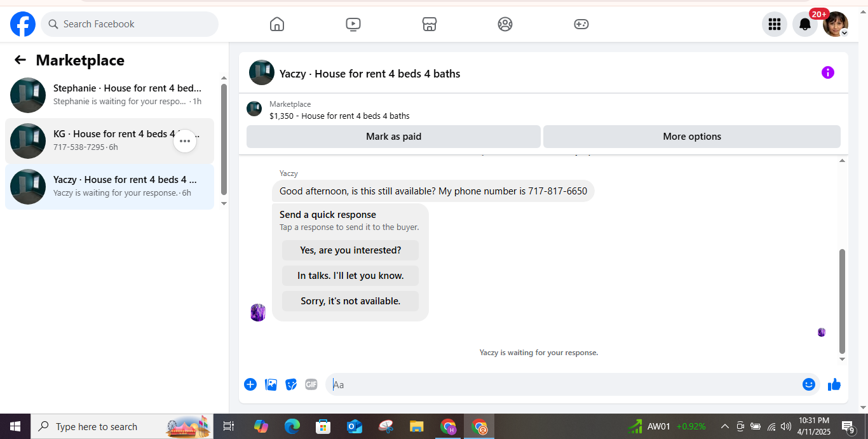
Task: Open Snipping Tool from the taskbar
Action: click(386, 426)
